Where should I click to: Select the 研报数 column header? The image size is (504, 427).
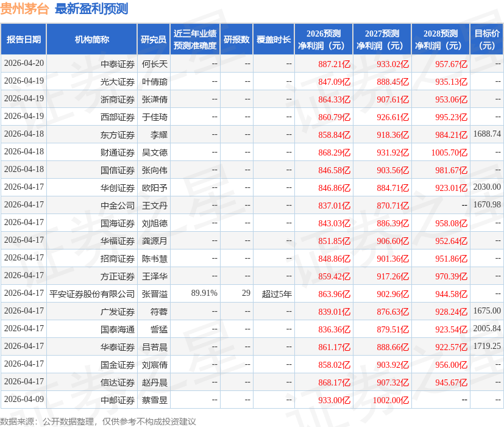(236, 40)
